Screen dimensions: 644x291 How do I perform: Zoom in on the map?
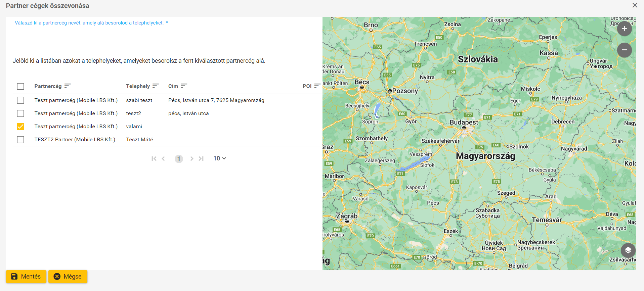point(624,29)
